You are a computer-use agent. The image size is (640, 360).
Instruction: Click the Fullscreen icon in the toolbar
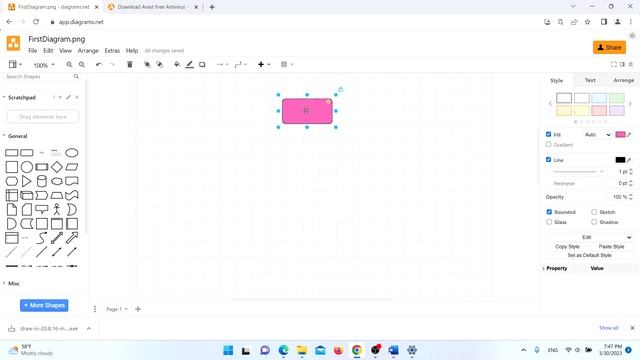point(613,64)
